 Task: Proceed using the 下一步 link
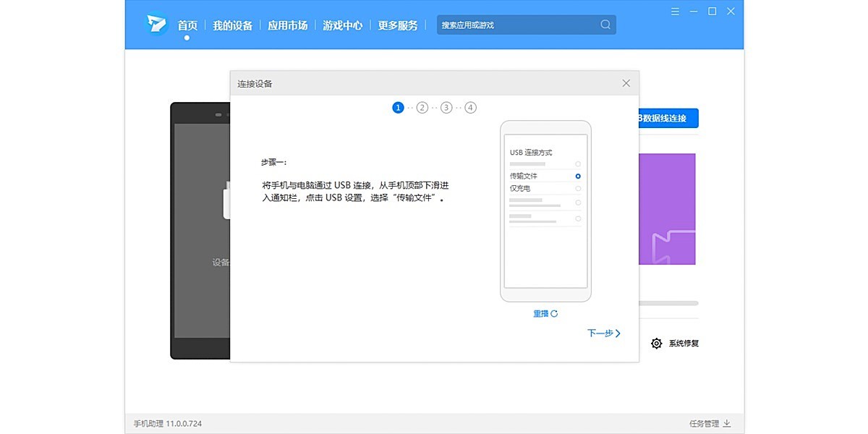click(603, 333)
